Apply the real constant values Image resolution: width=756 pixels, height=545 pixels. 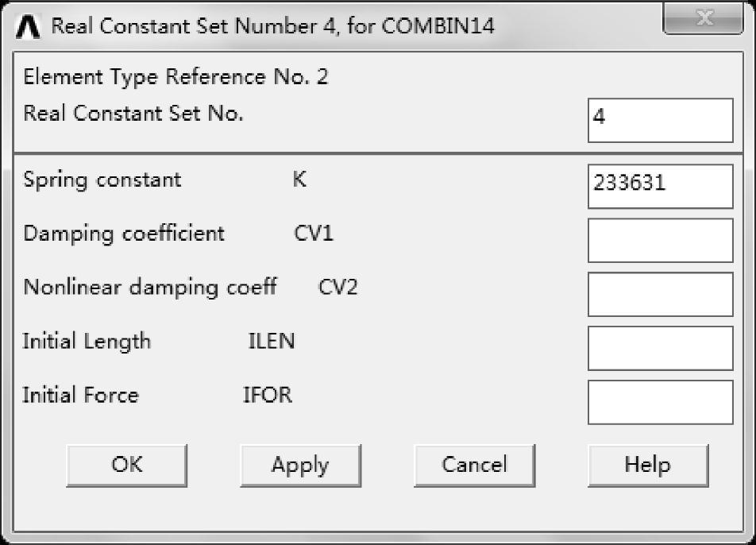pos(300,465)
